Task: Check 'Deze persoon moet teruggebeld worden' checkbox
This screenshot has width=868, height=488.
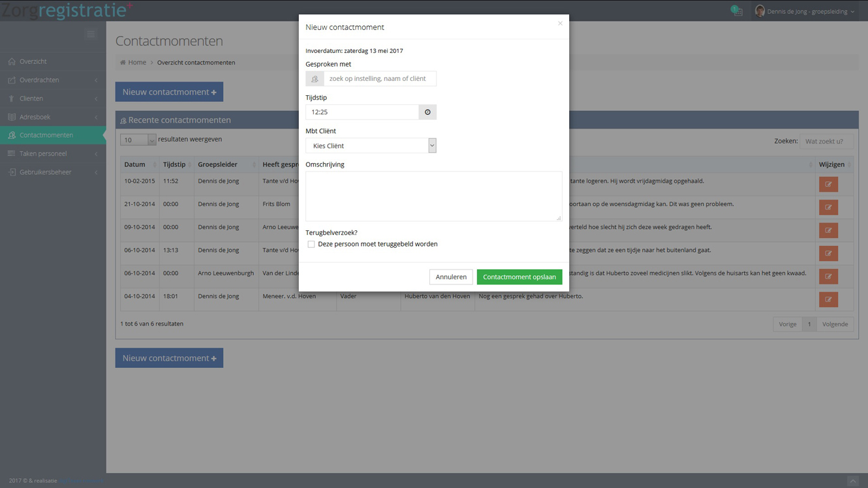Action: (x=311, y=244)
